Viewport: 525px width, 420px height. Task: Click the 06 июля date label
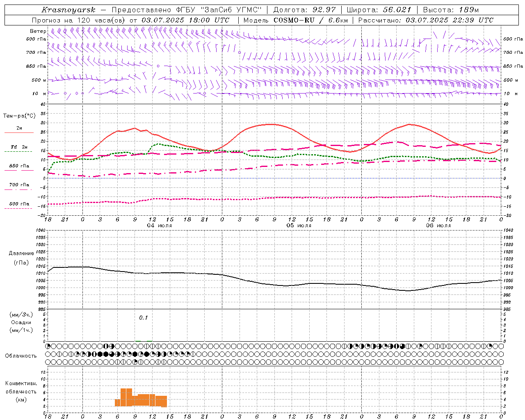438,226
